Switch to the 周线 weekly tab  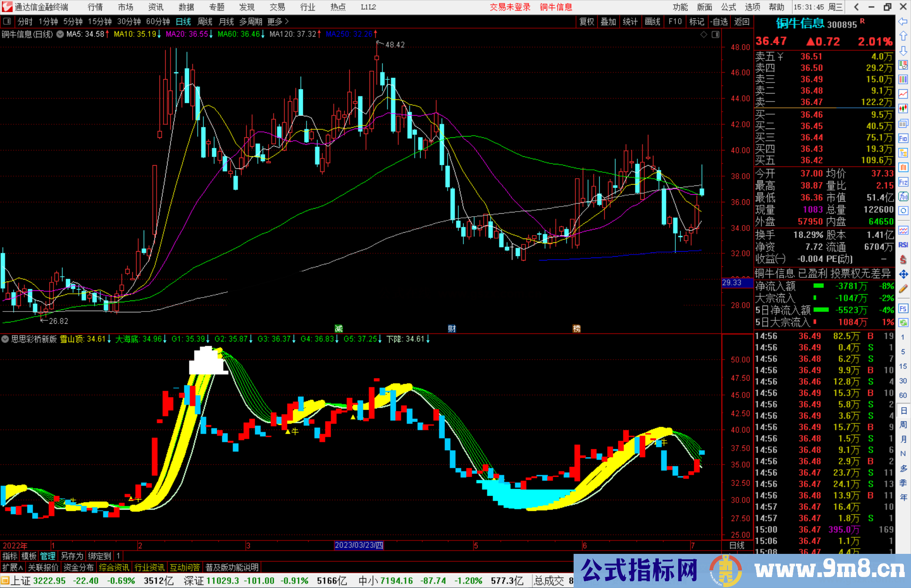(x=205, y=21)
